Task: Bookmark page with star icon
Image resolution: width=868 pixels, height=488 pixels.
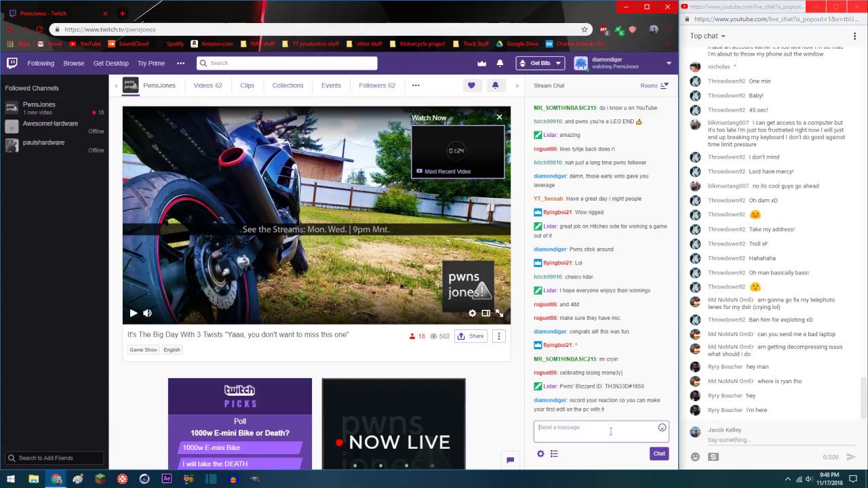Action: 584,29
